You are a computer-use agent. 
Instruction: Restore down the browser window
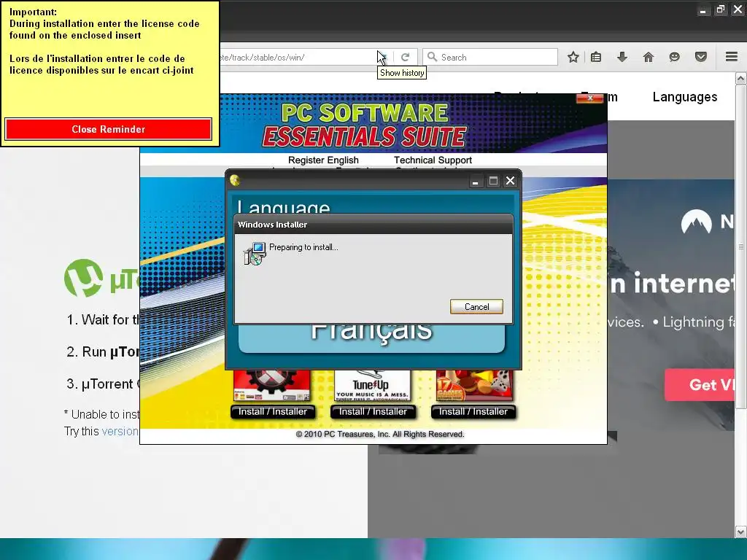click(720, 9)
